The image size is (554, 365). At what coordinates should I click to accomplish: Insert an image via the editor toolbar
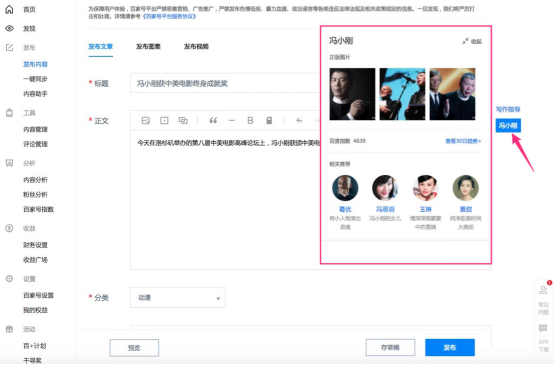point(146,120)
